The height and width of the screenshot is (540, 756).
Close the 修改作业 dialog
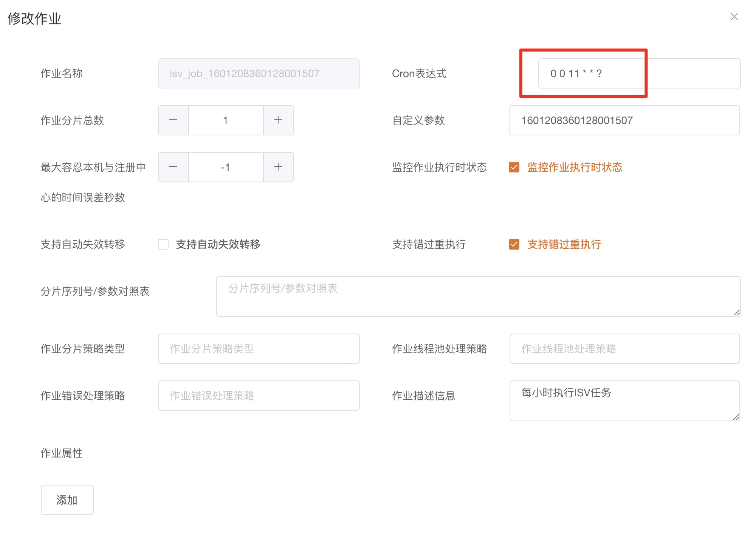(734, 17)
